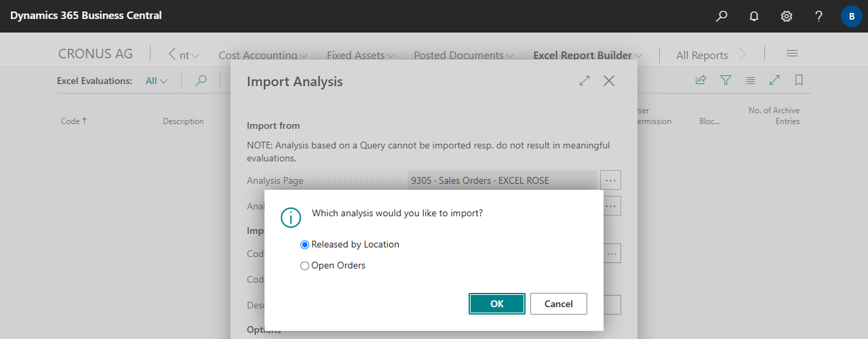This screenshot has height=339, width=868.
Task: Expand the All view filter dropdown
Action: [x=157, y=81]
